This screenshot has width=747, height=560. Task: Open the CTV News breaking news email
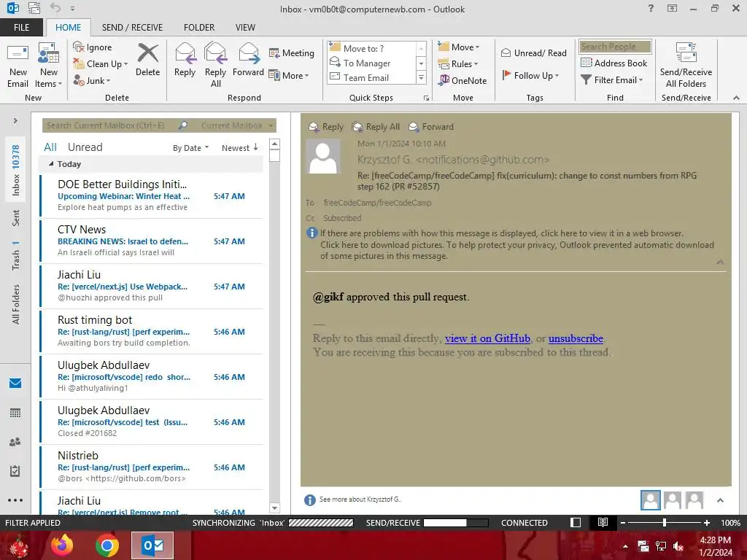coord(152,241)
